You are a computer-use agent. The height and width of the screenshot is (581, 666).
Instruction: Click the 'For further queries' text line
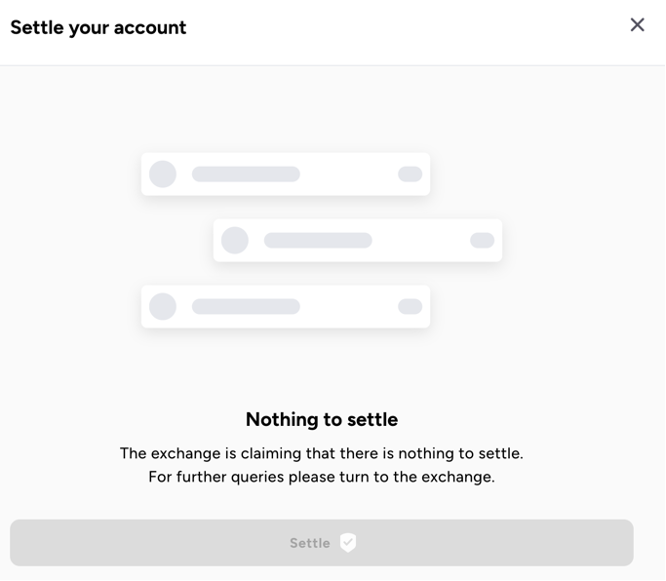pyautogui.click(x=322, y=477)
